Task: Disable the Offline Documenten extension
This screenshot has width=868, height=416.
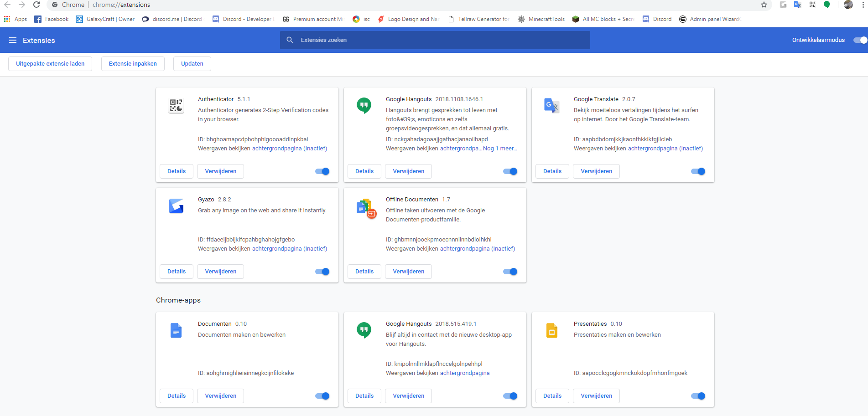Action: [x=510, y=272]
